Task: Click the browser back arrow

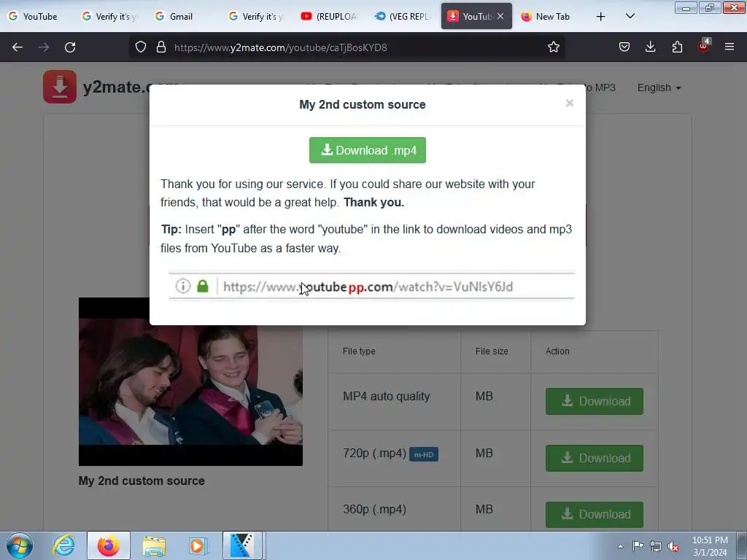Action: (18, 47)
